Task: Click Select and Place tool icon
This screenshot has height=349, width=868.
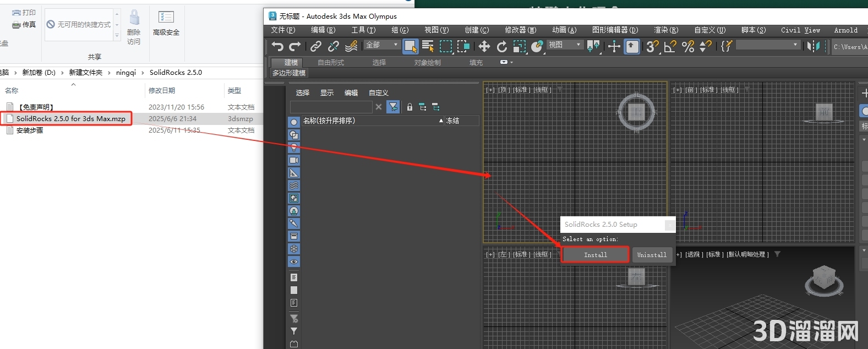Action: point(537,46)
